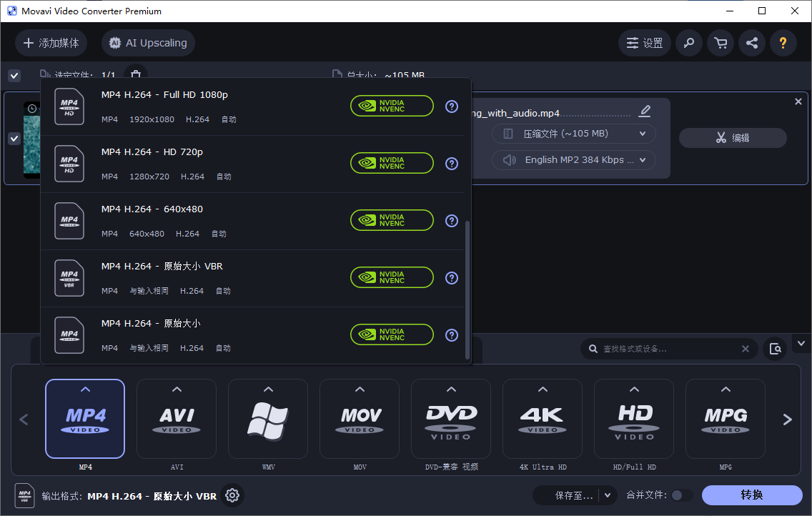The height and width of the screenshot is (516, 812).
Task: Clear the format search field with X
Action: pos(746,349)
